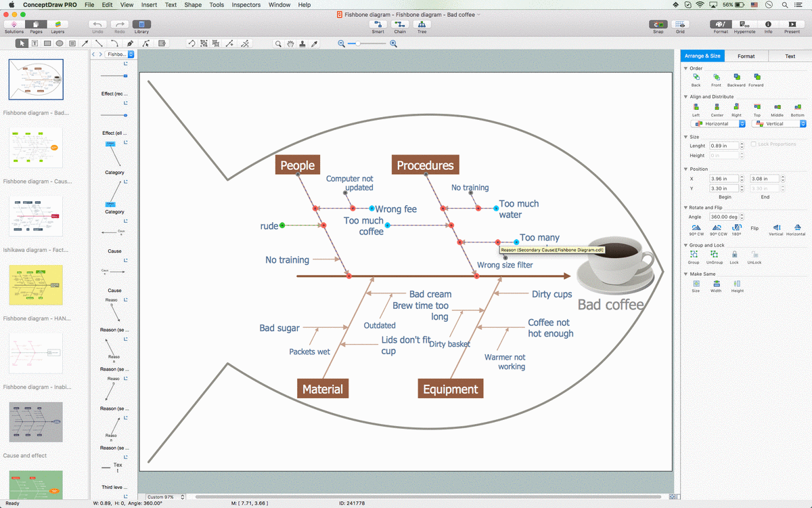Pick the eyedropper tool
Image resolution: width=812 pixels, height=508 pixels.
(x=314, y=43)
